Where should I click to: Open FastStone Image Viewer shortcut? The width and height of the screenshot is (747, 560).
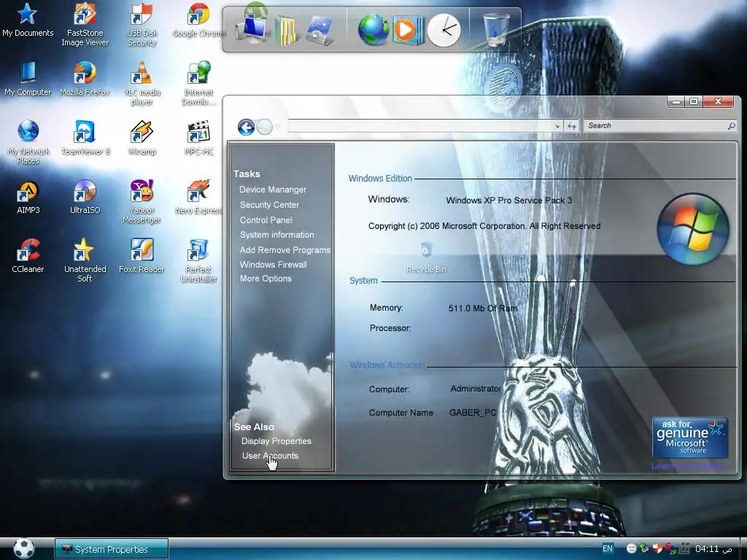pos(85,24)
